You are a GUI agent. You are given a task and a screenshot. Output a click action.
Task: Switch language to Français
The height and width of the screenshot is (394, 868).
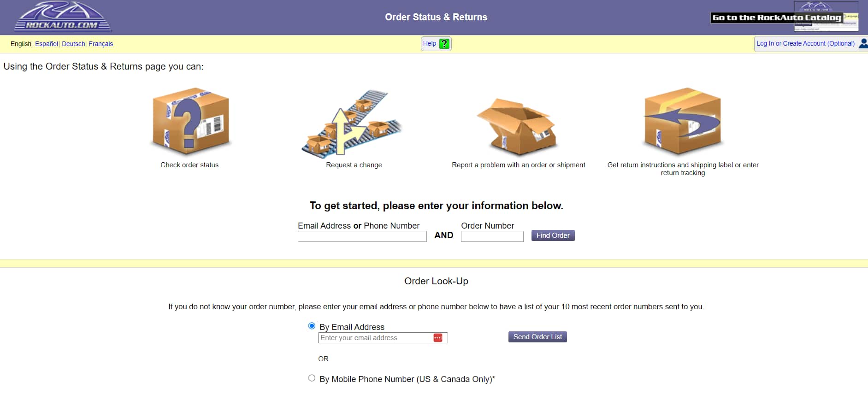(x=101, y=44)
